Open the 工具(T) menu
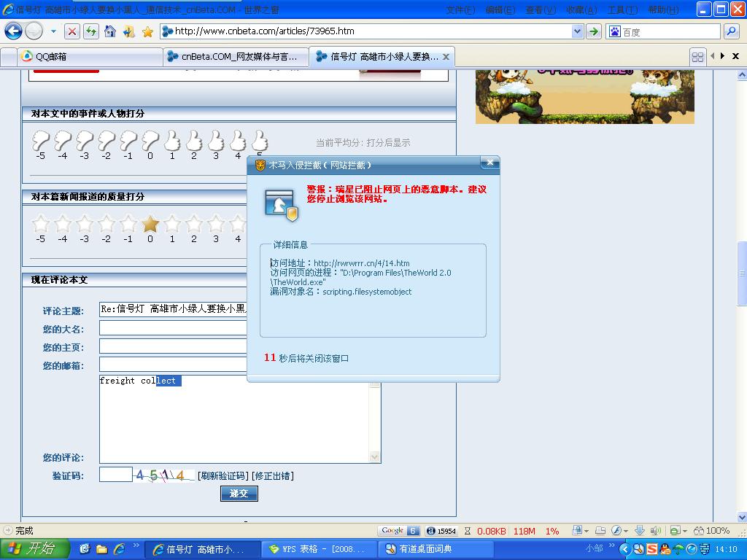 pyautogui.click(x=623, y=10)
